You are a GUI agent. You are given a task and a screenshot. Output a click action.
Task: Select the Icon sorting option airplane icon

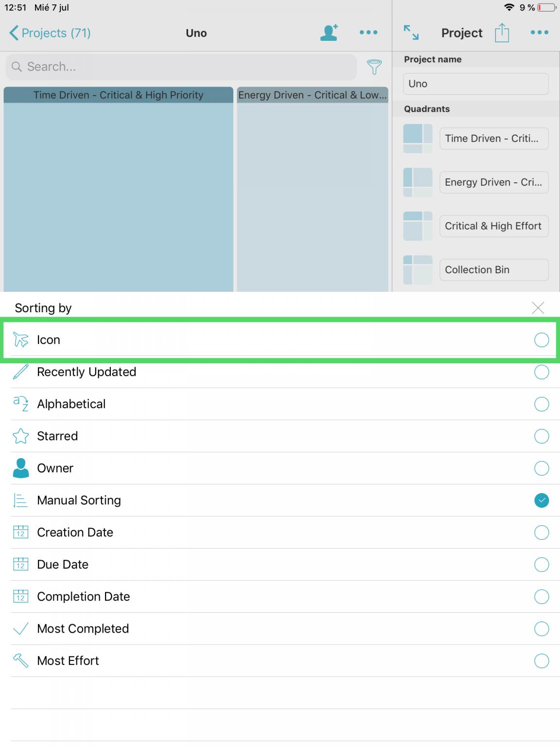pos(20,339)
